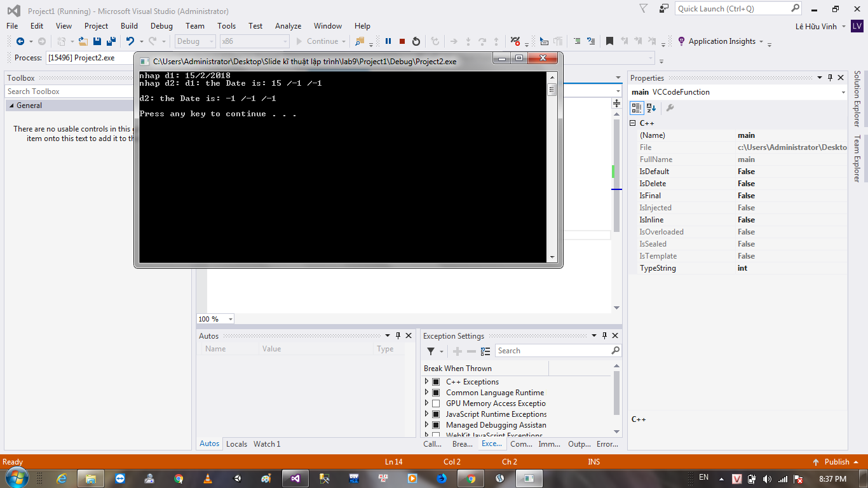Switch to the Locals tab

(x=236, y=444)
